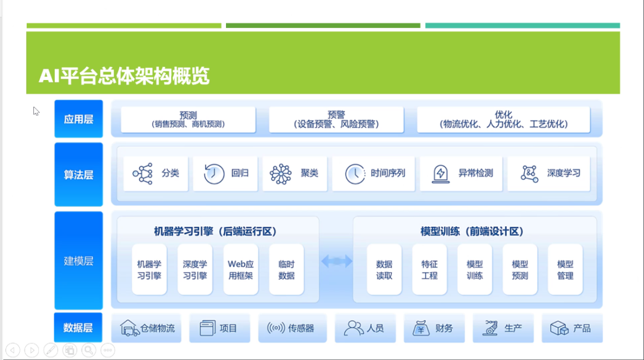Screen dimensions: 644x360
Task: Open more slideshow options menu
Action: [108, 350]
